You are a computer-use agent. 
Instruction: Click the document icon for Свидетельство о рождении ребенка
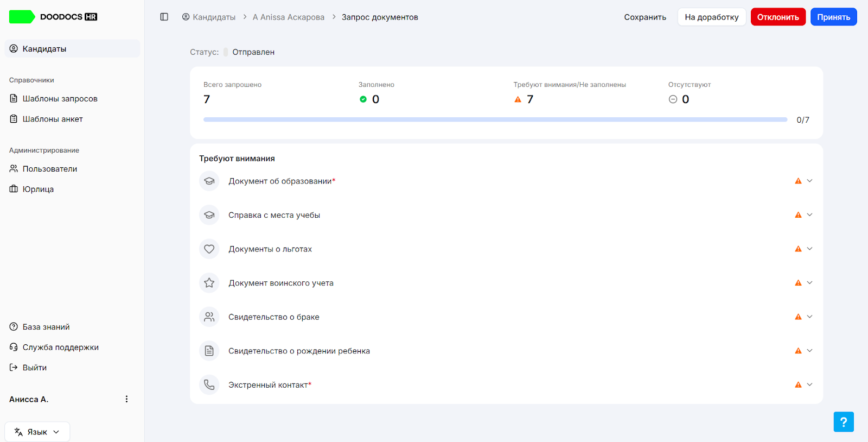point(209,351)
